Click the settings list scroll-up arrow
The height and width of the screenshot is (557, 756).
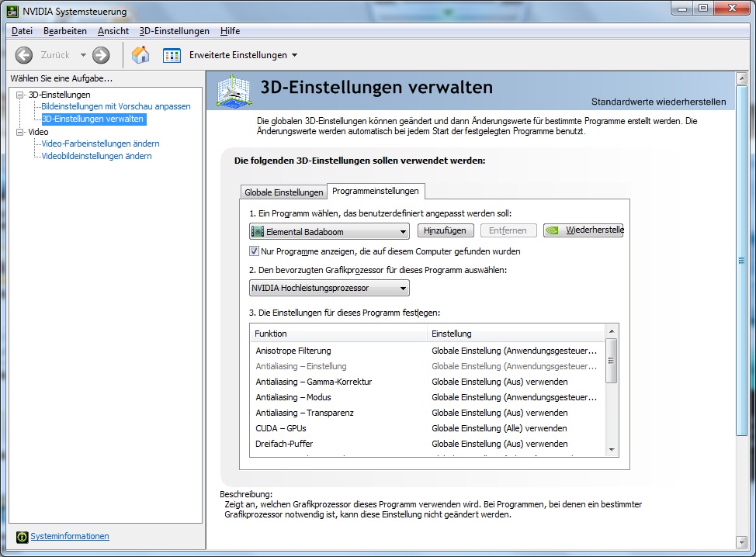(612, 331)
